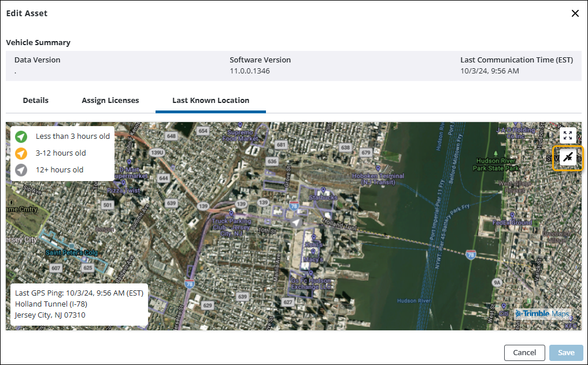Click the Save button
This screenshot has height=365, width=588.
tap(566, 353)
